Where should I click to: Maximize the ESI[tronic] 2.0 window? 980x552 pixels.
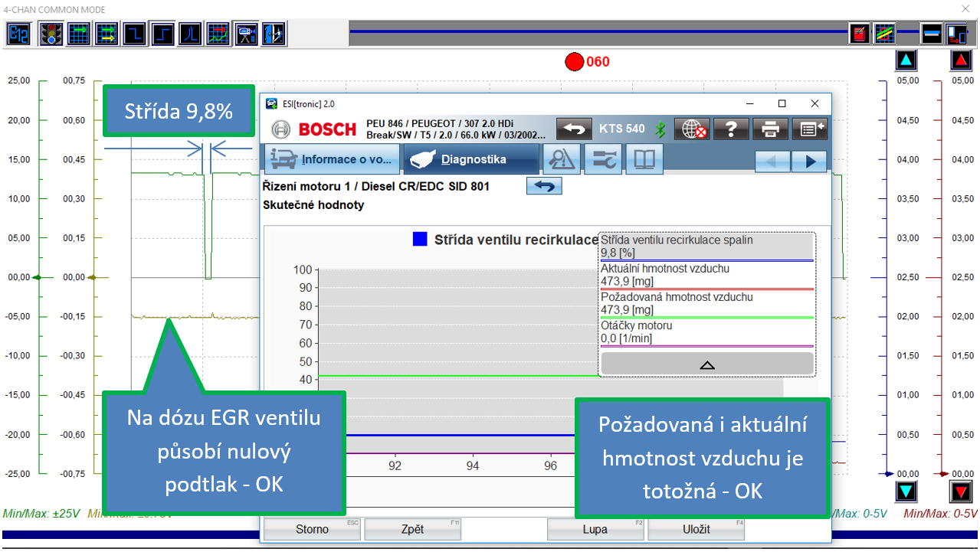point(782,103)
